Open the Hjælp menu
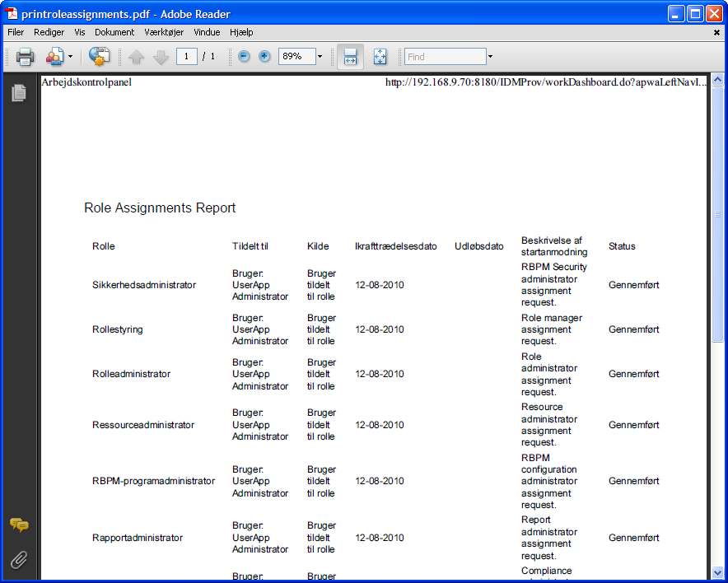 [241, 32]
